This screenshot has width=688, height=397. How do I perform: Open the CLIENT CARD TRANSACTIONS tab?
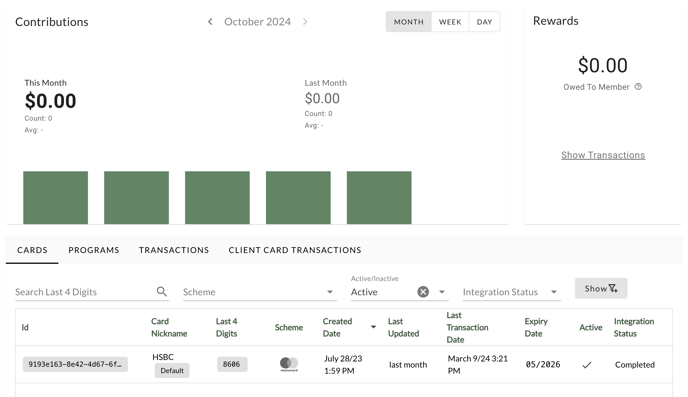coord(295,250)
